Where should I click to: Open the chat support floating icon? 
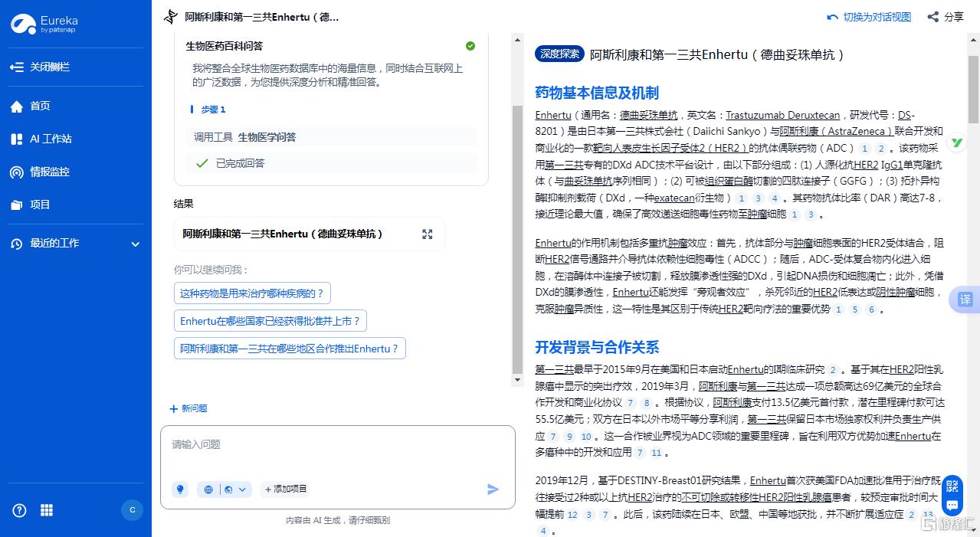(952, 506)
